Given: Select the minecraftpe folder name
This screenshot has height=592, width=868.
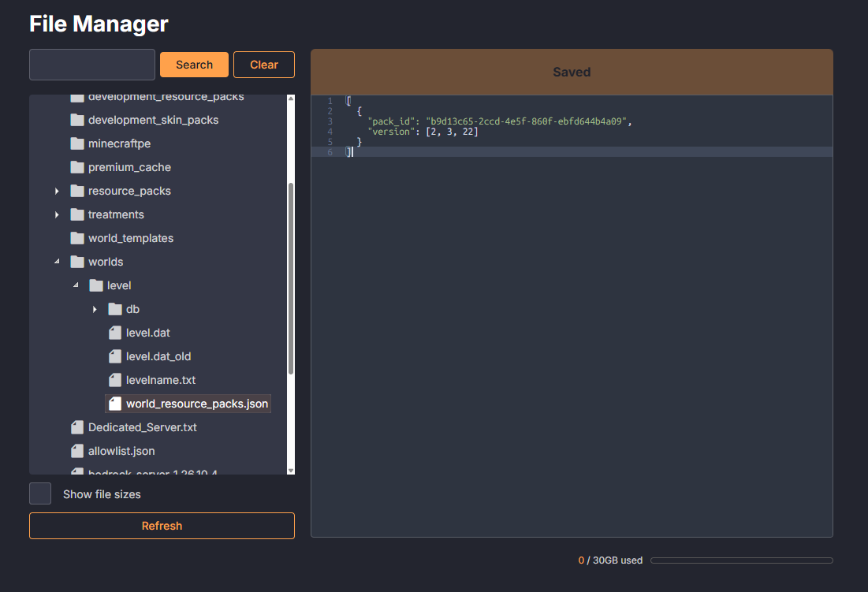Looking at the screenshot, I should click(x=120, y=143).
